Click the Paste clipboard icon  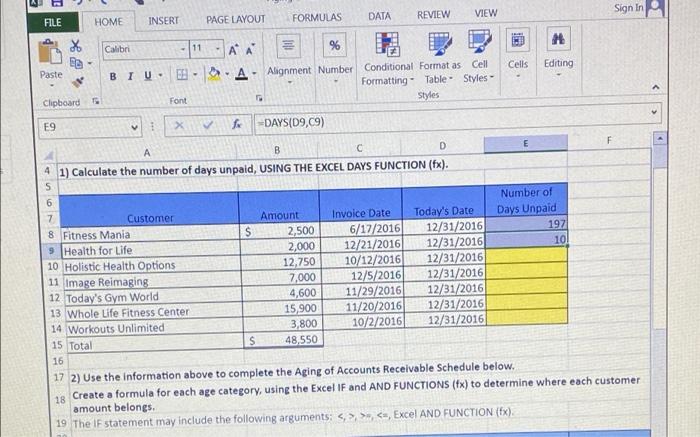tap(50, 52)
